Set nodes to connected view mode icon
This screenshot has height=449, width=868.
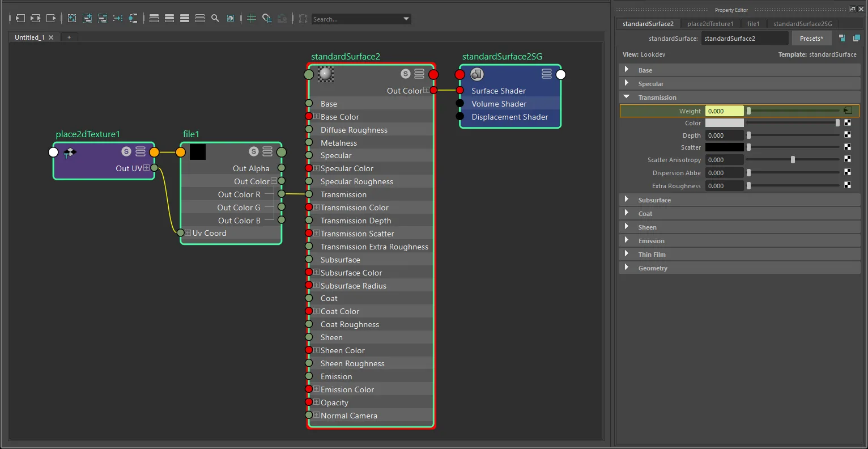(x=169, y=19)
